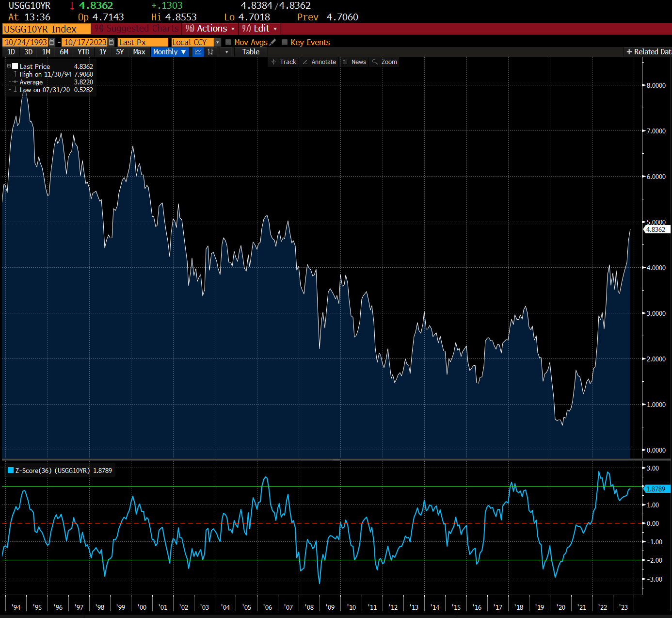Click the News list icon
The width and height of the screenshot is (672, 618).
(x=345, y=62)
